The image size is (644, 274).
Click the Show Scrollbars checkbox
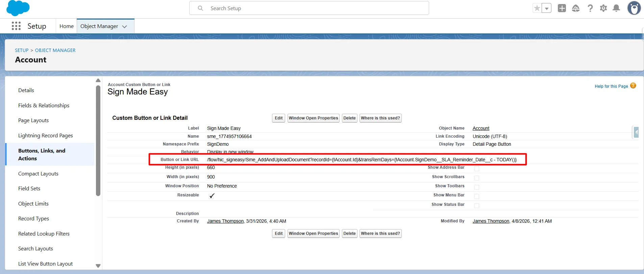[x=477, y=178]
